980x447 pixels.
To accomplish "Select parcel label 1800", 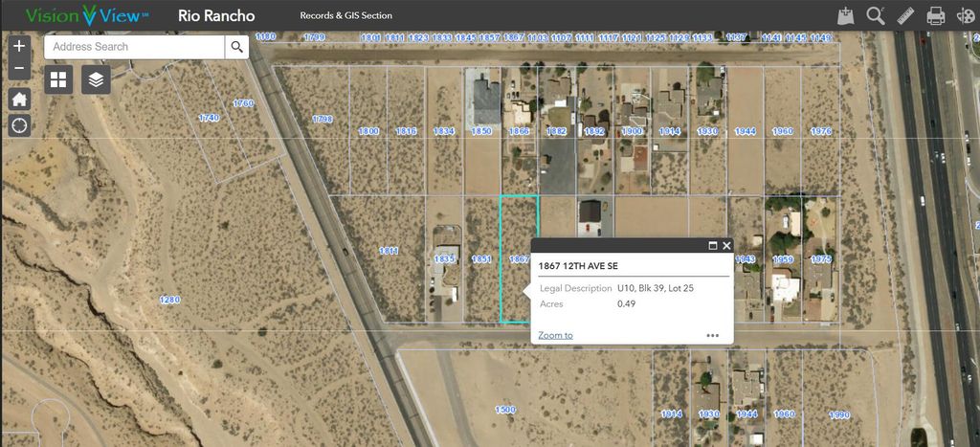I will [x=368, y=131].
